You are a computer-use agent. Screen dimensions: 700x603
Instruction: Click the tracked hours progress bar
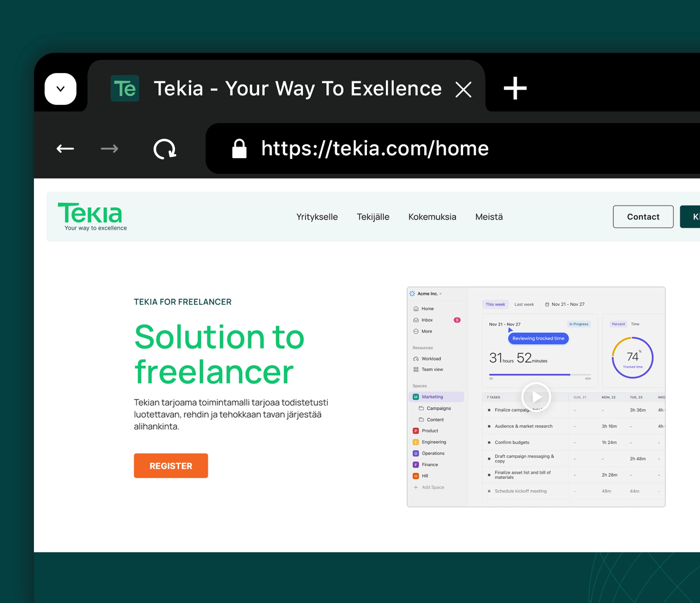pyautogui.click(x=540, y=374)
